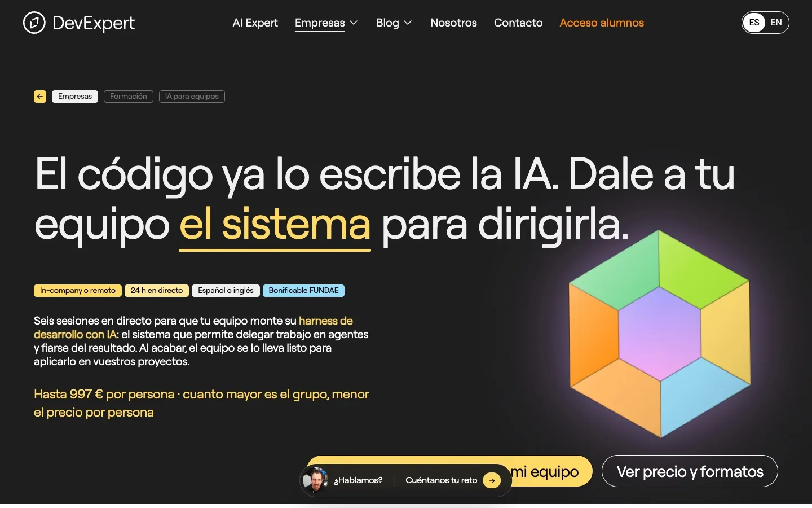Screen dimensions: 812x508
Task: Click the DevExpert logo icon
Action: pos(34,23)
